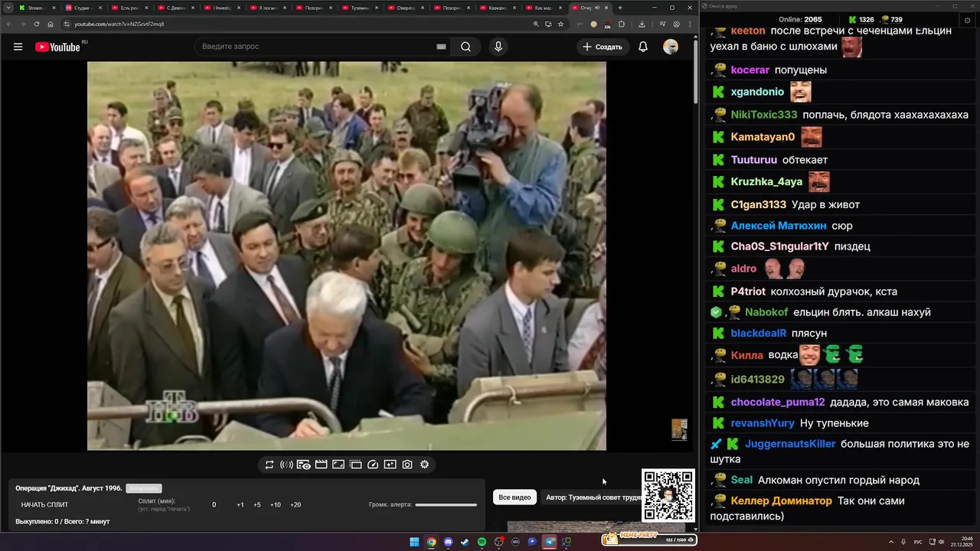Click chat user 'Келлер Доминатор'
The height and width of the screenshot is (551, 980).
point(781,501)
